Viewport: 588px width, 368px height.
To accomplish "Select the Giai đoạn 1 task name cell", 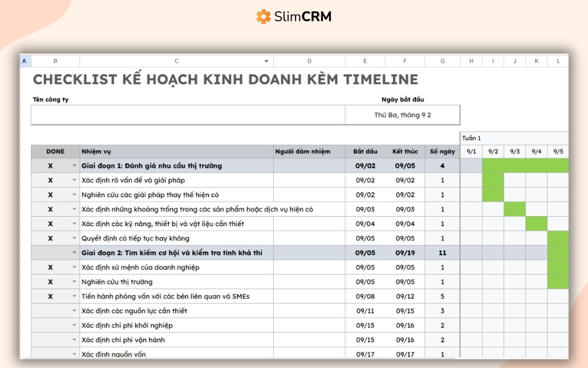I will [176, 166].
